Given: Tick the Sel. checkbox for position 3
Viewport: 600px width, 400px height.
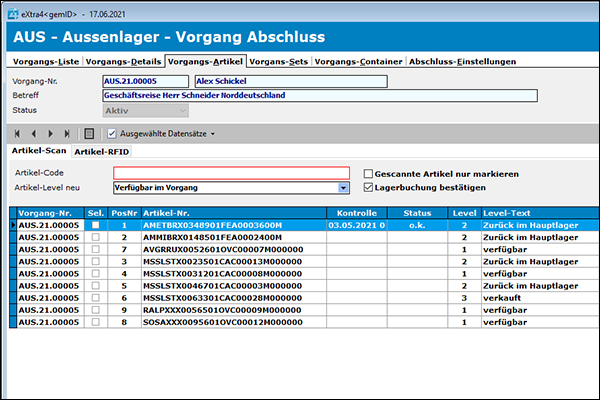Looking at the screenshot, I should (95, 261).
